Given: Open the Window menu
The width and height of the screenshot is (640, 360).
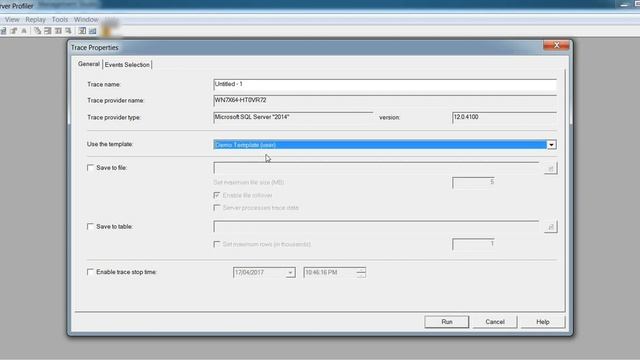Looking at the screenshot, I should pos(86,20).
